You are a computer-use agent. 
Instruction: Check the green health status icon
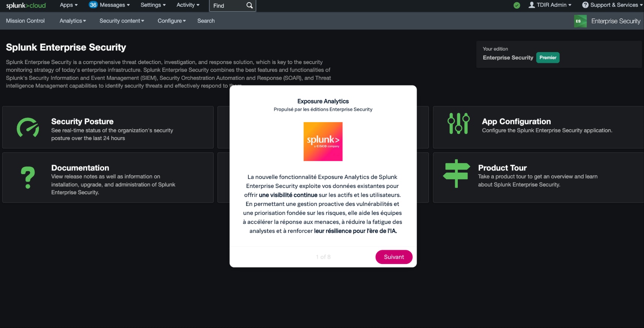tap(517, 5)
